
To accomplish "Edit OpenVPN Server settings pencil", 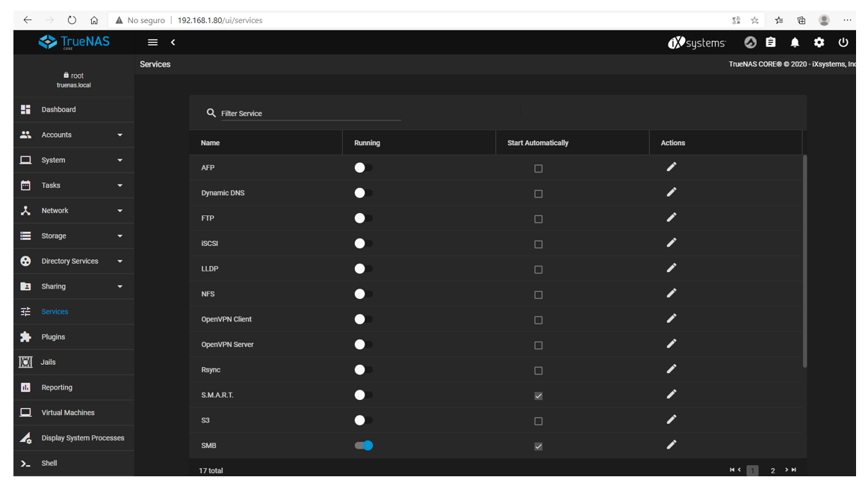I will tap(671, 344).
